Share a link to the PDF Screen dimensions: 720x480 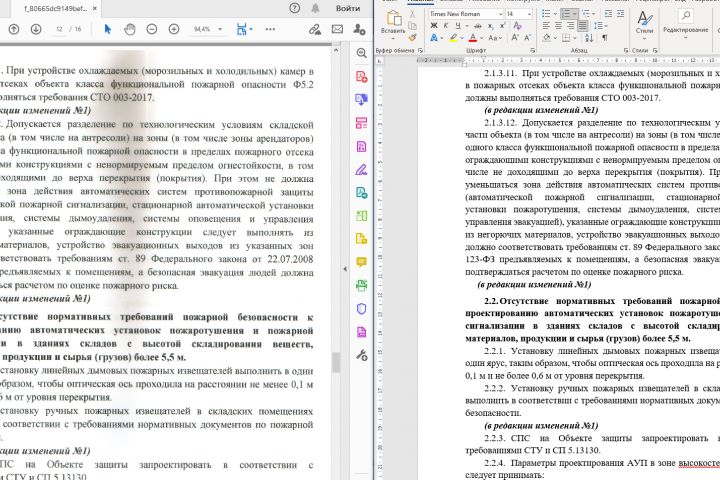tap(315, 29)
